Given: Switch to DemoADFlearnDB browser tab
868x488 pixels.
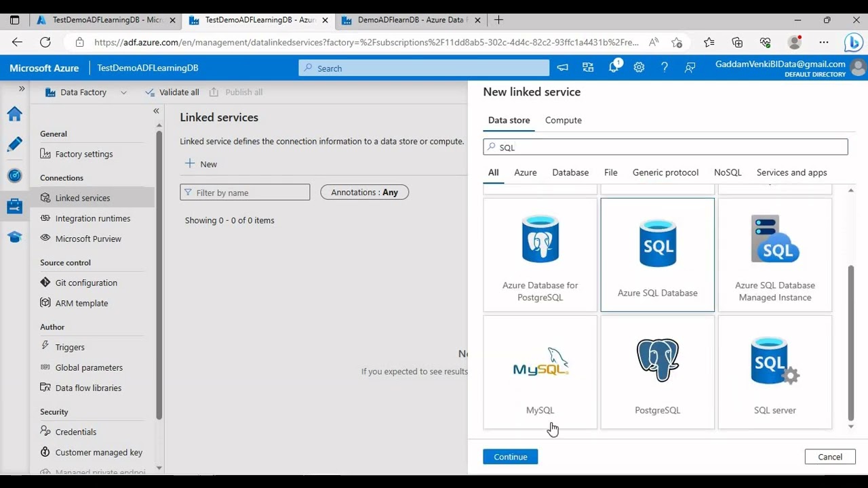Looking at the screenshot, I should point(412,20).
